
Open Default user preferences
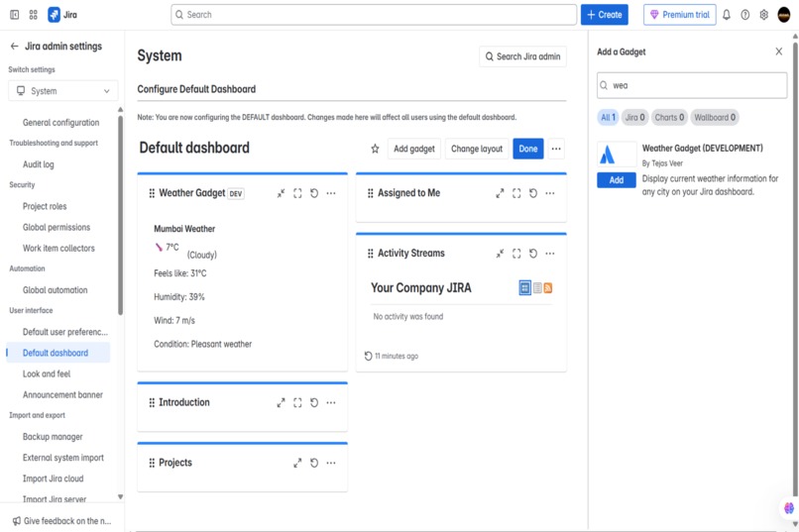point(65,332)
